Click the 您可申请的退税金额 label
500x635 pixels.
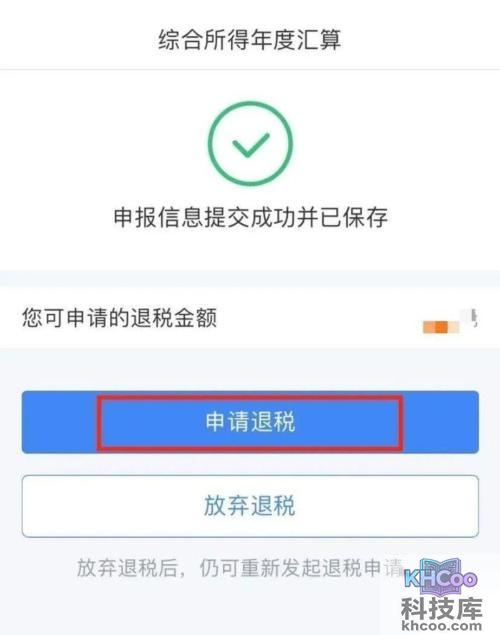(119, 317)
